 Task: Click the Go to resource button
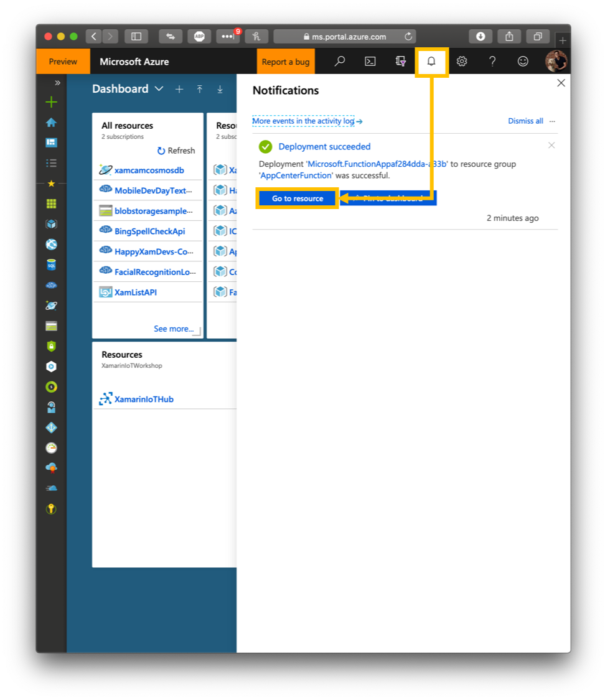click(x=298, y=198)
